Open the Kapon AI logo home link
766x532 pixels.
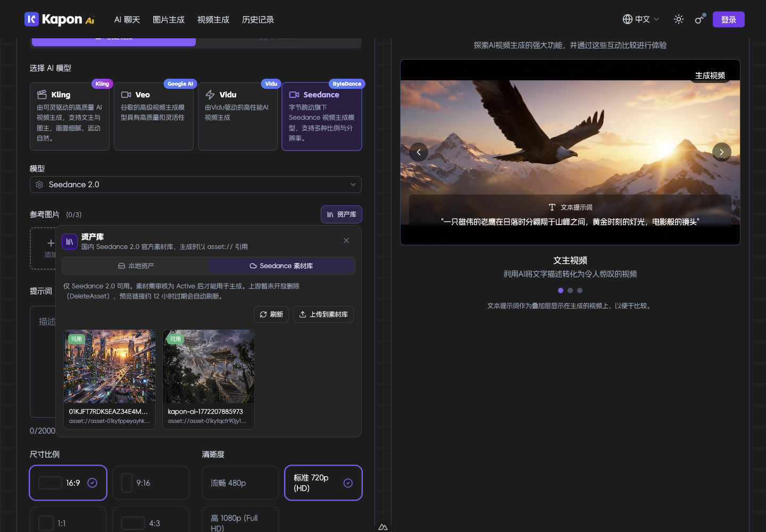[x=59, y=20]
